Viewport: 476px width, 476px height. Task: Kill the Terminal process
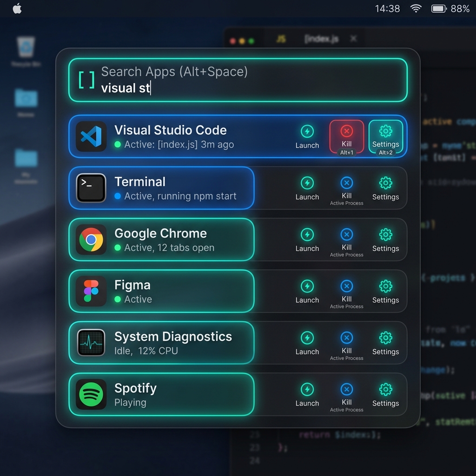[x=347, y=190]
